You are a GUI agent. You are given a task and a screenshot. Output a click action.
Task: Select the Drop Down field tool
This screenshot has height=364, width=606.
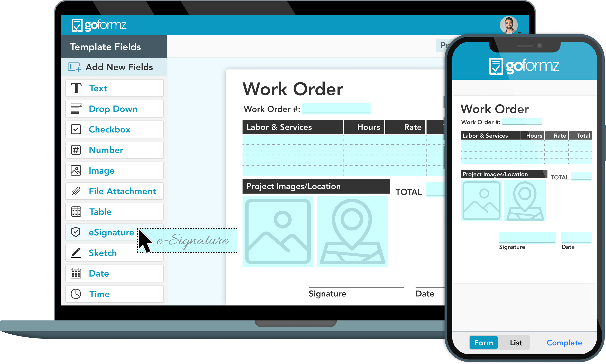(113, 108)
